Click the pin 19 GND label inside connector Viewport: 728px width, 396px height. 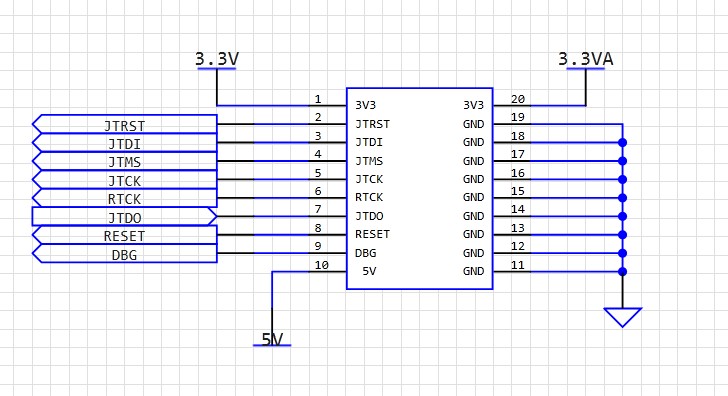474,124
